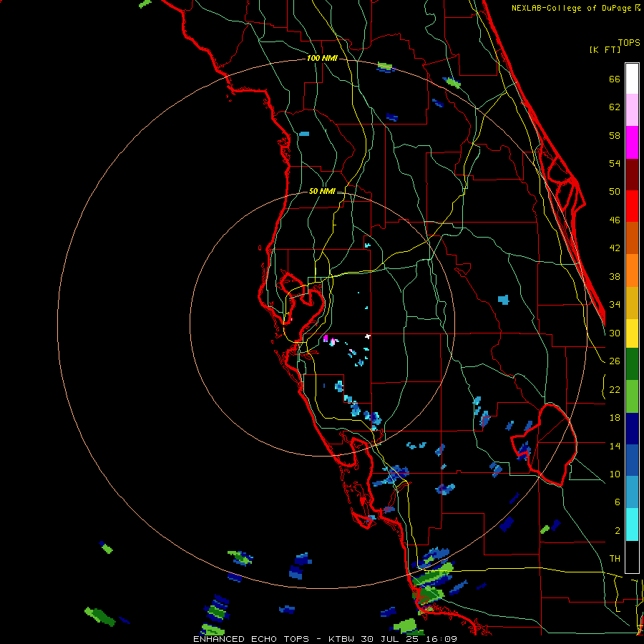Click the 22 value on the scale

[615, 389]
